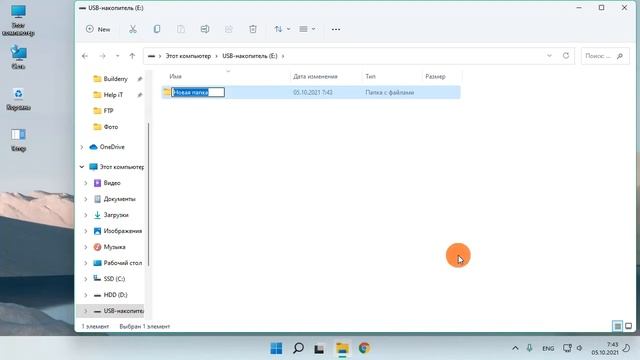Viewport: 640px width, 360px height.
Task: Click the date '05.10.2021 7:43' cell
Action: (313, 92)
